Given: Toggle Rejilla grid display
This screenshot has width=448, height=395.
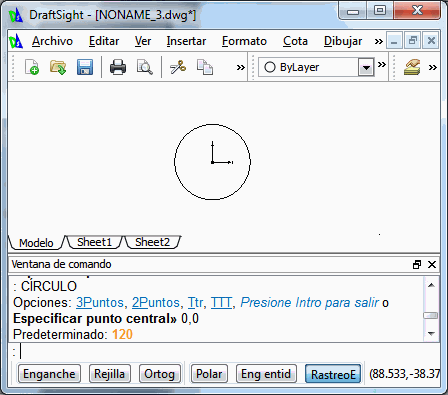Looking at the screenshot, I should tap(110, 374).
